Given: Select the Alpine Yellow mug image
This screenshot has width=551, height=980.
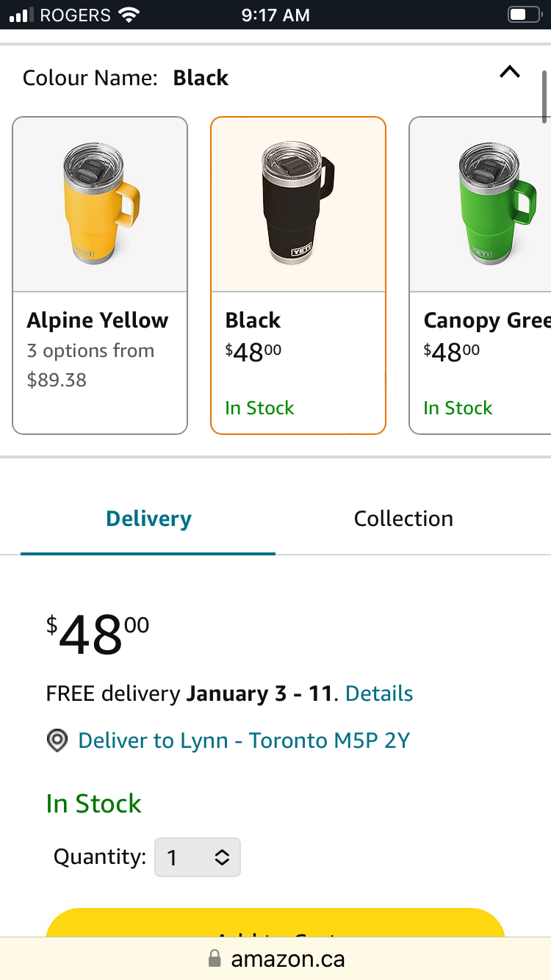Looking at the screenshot, I should click(x=101, y=204).
